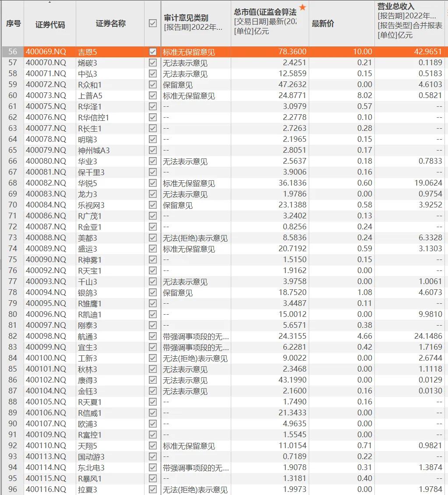Uncheck the checkbox for 吉恩5
The image size is (448, 495).
[152, 51]
